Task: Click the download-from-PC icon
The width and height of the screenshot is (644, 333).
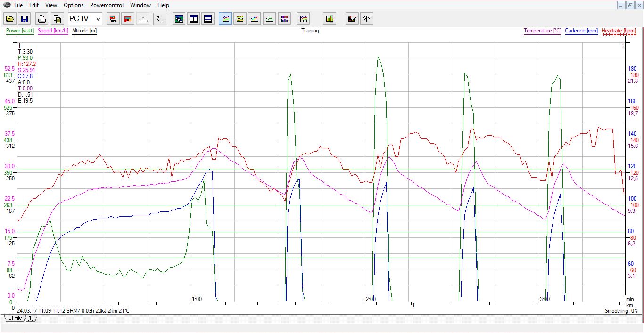Action: 113,19
